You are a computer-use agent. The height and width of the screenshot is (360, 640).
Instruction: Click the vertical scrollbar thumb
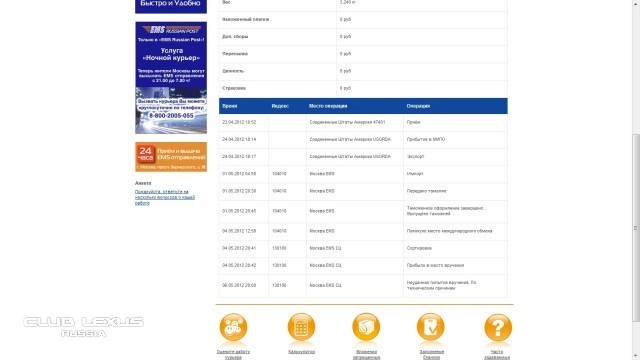tap(636, 228)
